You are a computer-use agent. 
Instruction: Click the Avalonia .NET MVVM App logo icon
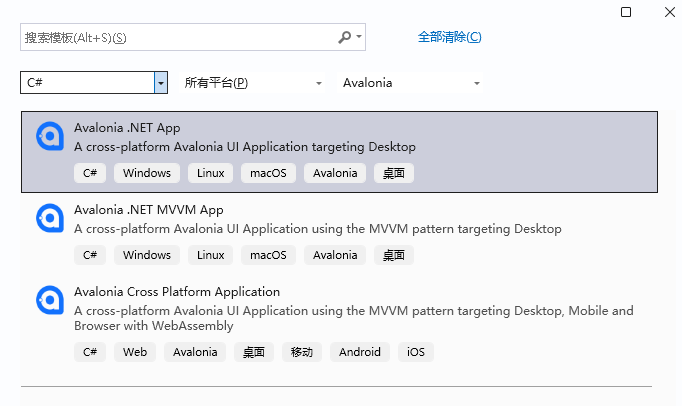(50, 218)
